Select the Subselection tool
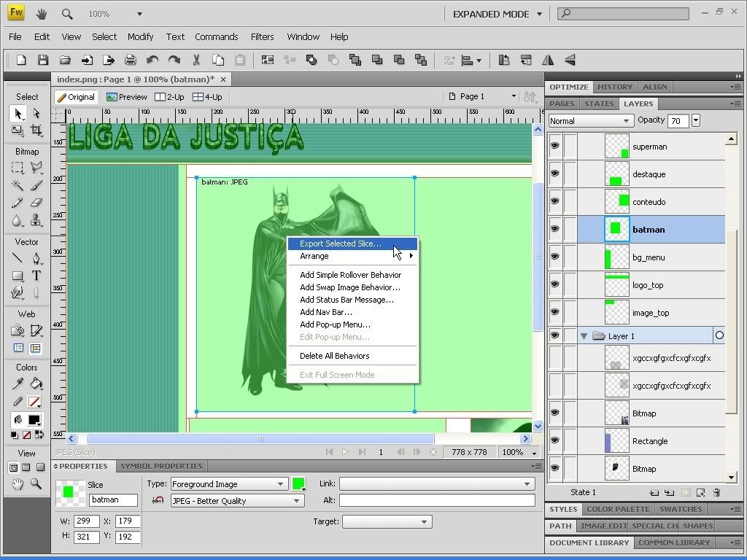 coord(36,113)
